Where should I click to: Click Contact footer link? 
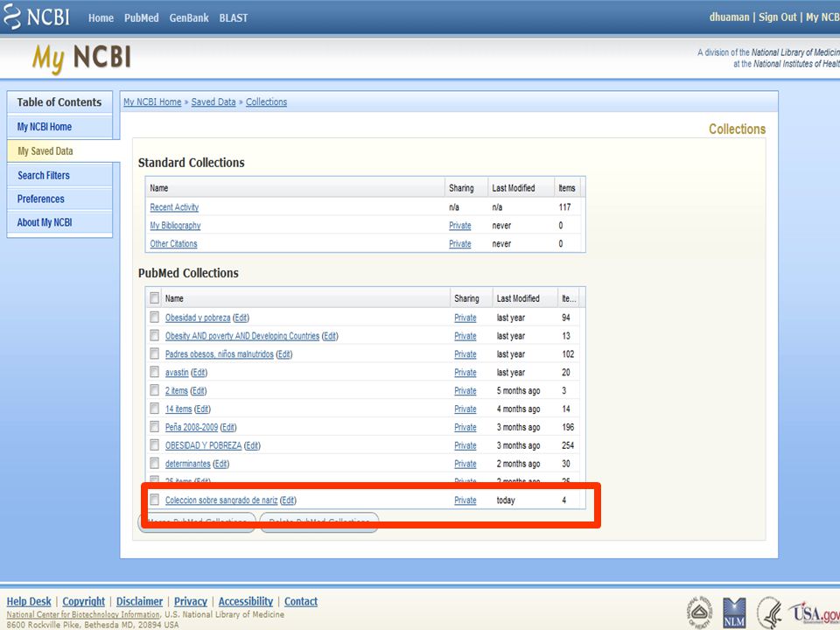(301, 601)
